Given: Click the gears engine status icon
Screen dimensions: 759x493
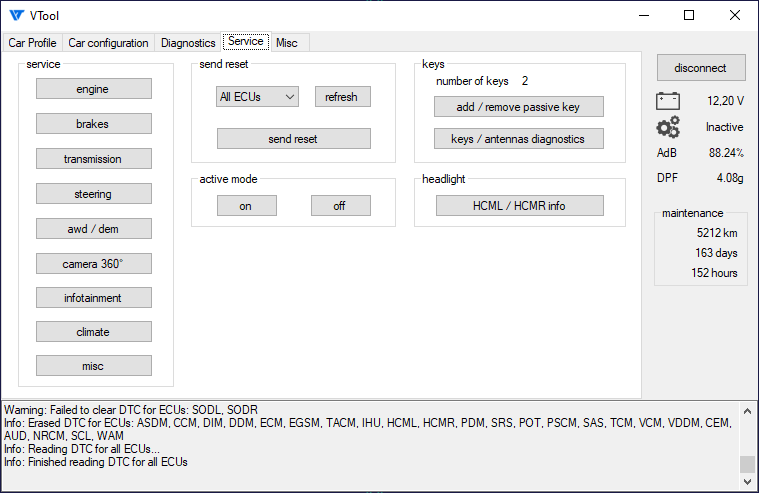Looking at the screenshot, I should click(667, 127).
